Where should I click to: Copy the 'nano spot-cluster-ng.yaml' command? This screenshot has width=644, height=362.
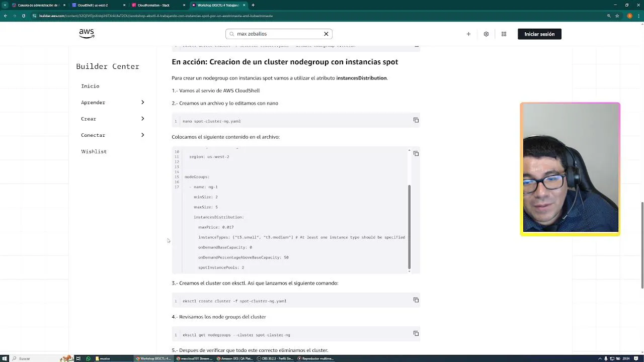pos(416,120)
